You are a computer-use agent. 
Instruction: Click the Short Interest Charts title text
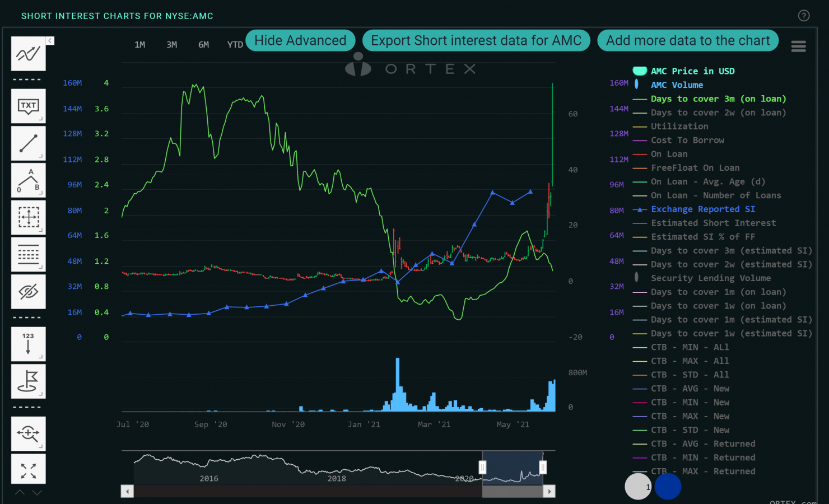(x=117, y=16)
